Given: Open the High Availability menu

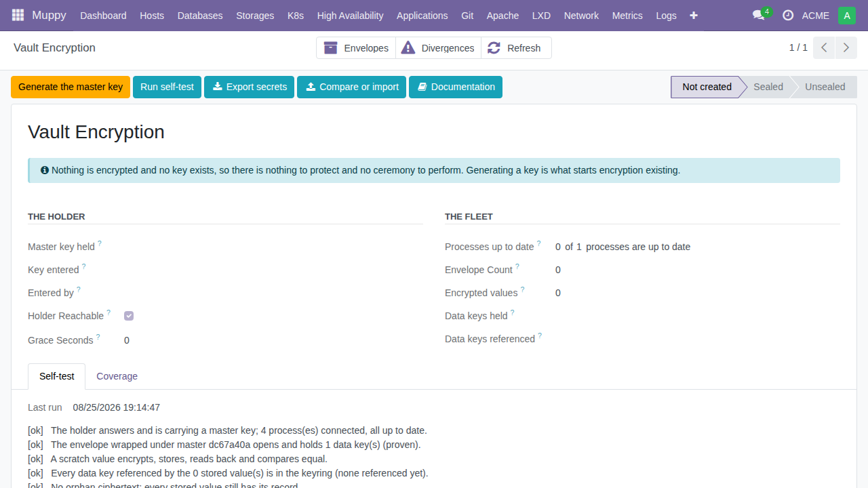Looking at the screenshot, I should [350, 16].
